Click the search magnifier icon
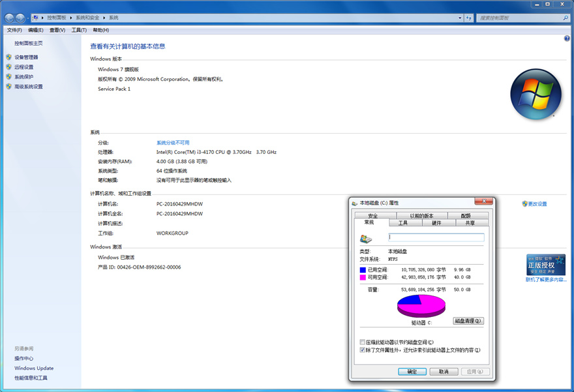 pos(566,18)
